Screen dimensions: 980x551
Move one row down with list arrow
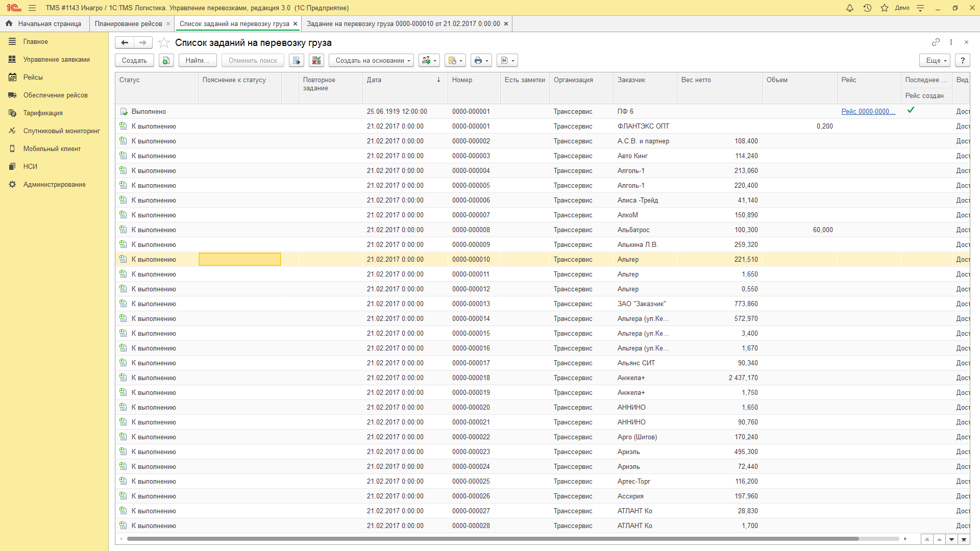point(951,539)
